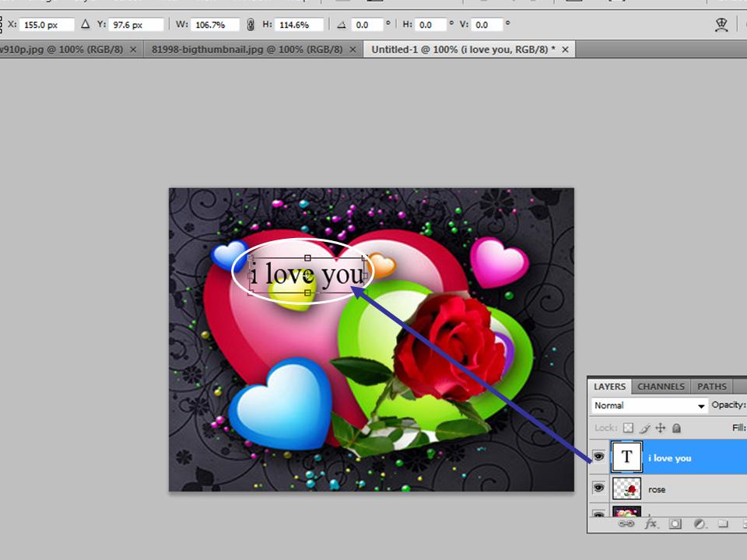Image resolution: width=747 pixels, height=560 pixels.
Task: Toggle the maintain aspect ratio chain link
Action: coord(250,24)
